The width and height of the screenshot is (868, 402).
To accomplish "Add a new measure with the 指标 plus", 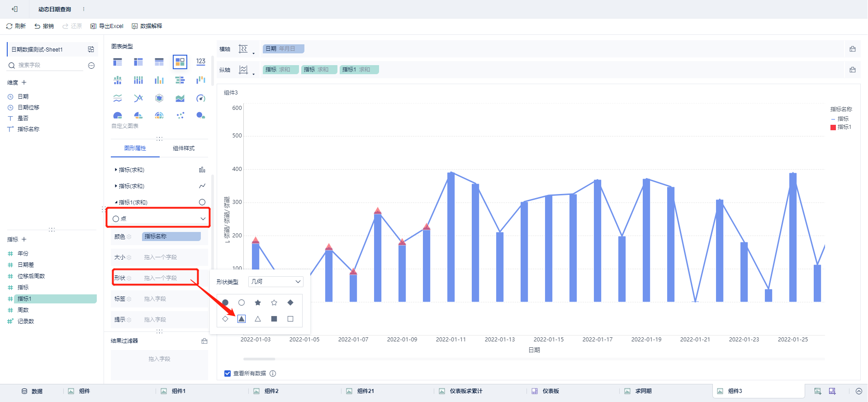I will point(24,239).
